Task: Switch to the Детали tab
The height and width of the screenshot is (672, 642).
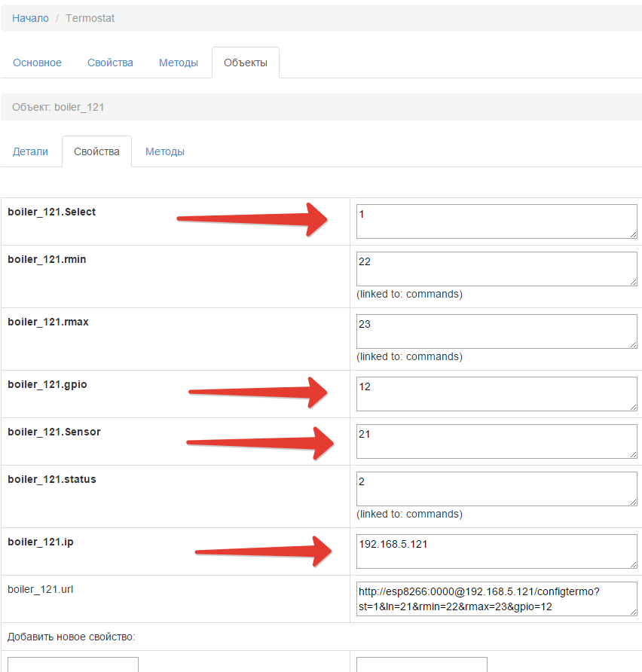Action: (x=30, y=151)
